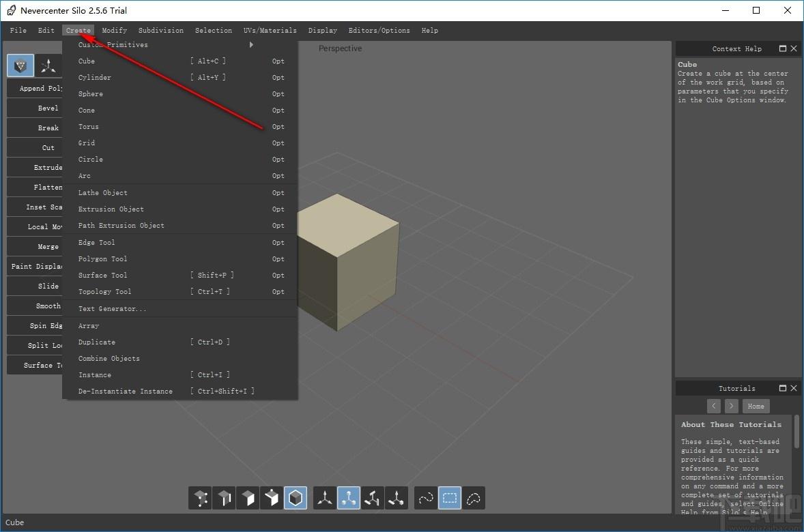Select edge selection mode icon
The image size is (804, 532).
(224, 498)
